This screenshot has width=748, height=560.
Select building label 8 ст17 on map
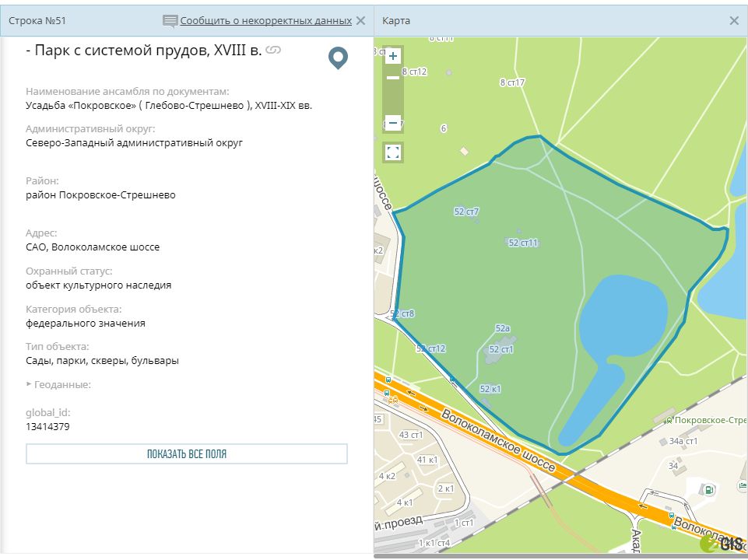pyautogui.click(x=512, y=82)
